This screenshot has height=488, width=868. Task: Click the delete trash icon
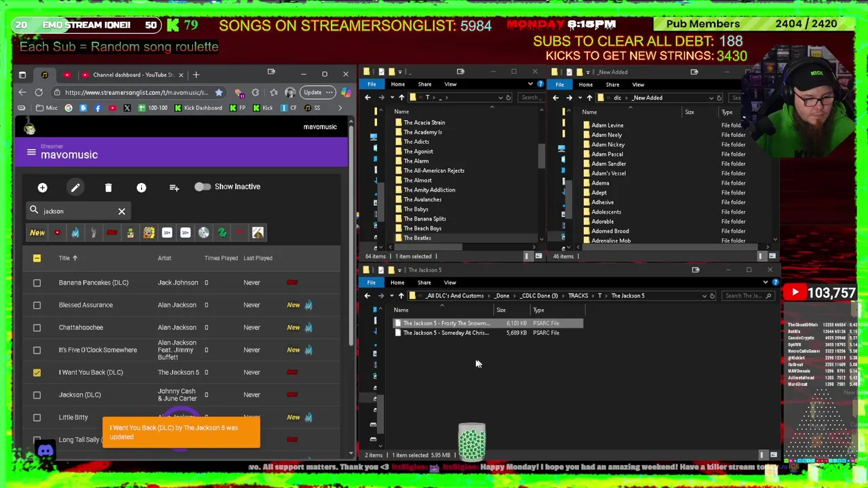[x=108, y=187]
